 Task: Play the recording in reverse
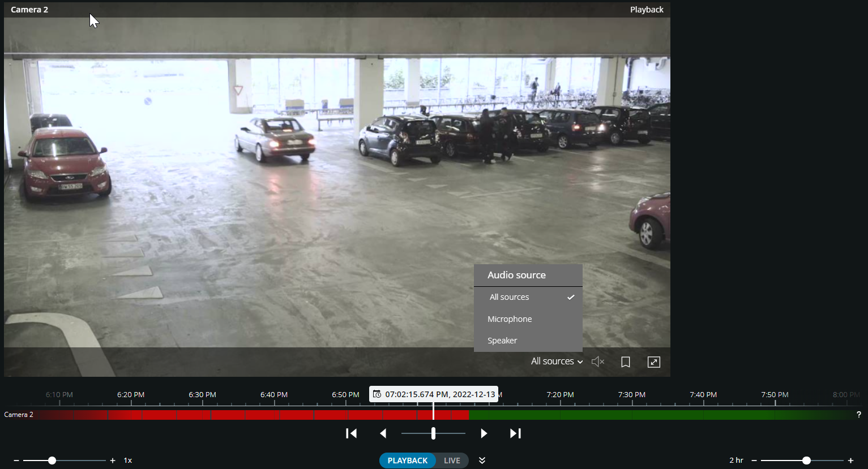(x=383, y=433)
